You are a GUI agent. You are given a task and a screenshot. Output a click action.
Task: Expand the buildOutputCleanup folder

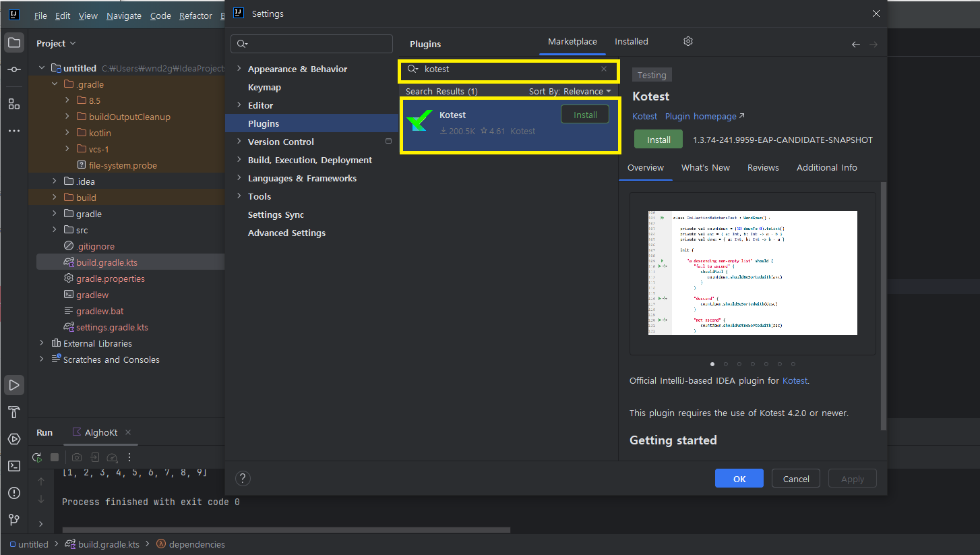click(x=67, y=117)
